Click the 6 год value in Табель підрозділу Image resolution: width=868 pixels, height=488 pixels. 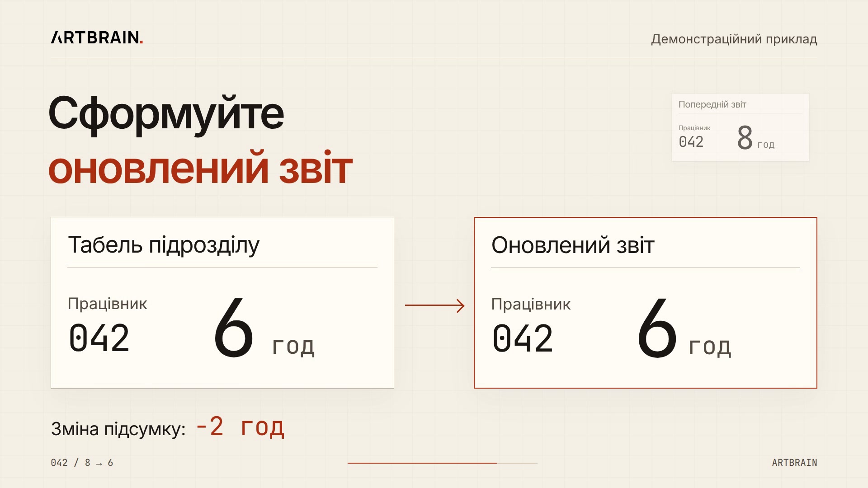pos(264,328)
